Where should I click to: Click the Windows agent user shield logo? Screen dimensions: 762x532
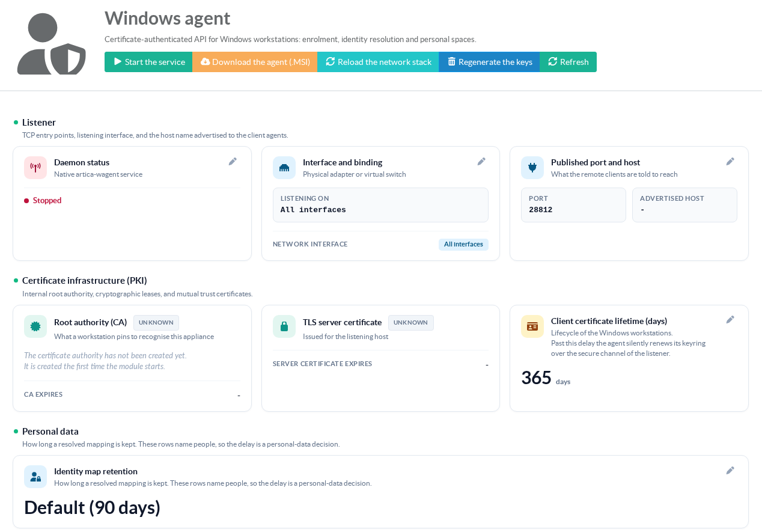click(51, 44)
